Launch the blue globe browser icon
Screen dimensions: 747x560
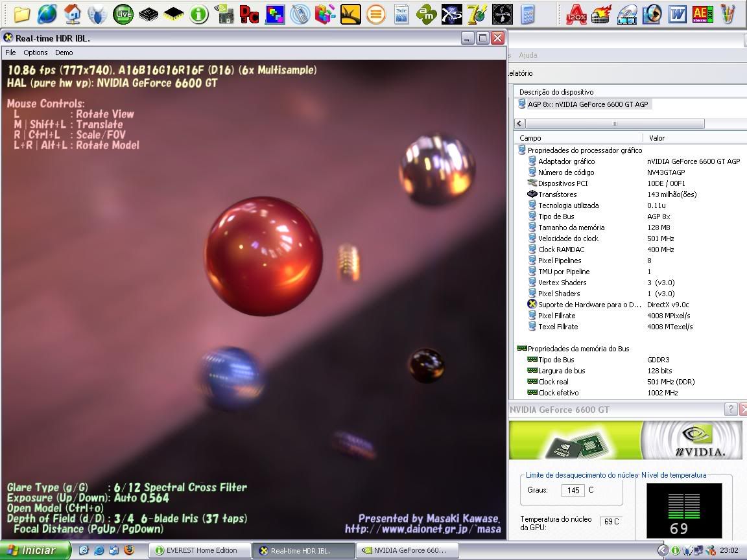pos(47,14)
